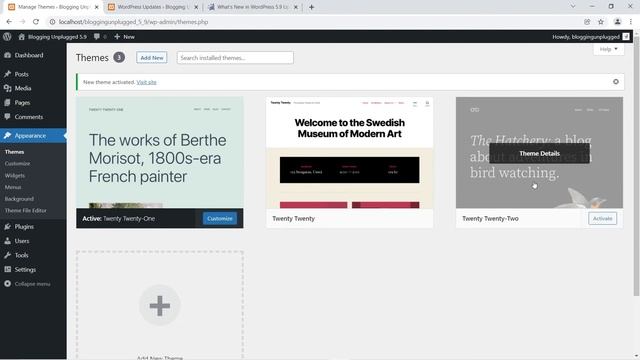View site information icon in address bar
This screenshot has width=640, height=360.
point(52,22)
